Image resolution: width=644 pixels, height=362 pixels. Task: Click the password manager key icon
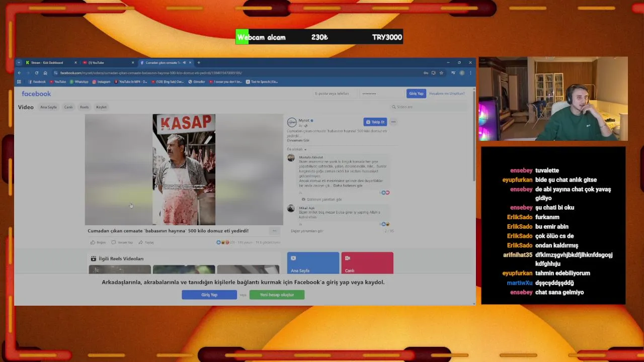(x=426, y=73)
